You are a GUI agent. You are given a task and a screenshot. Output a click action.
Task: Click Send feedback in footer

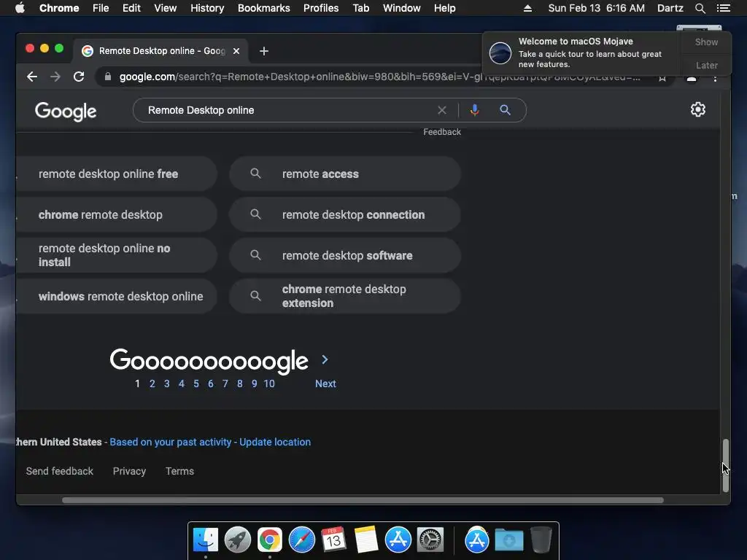coord(60,471)
